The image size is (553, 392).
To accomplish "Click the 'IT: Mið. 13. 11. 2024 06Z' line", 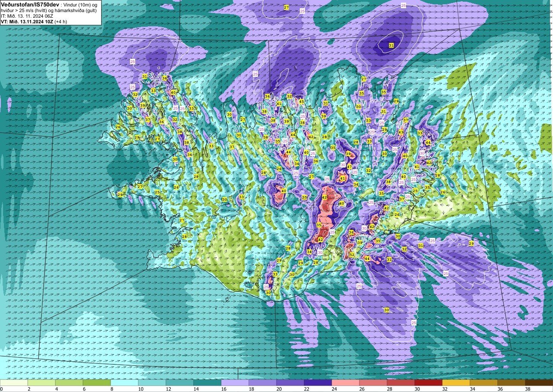I will [x=27, y=16].
